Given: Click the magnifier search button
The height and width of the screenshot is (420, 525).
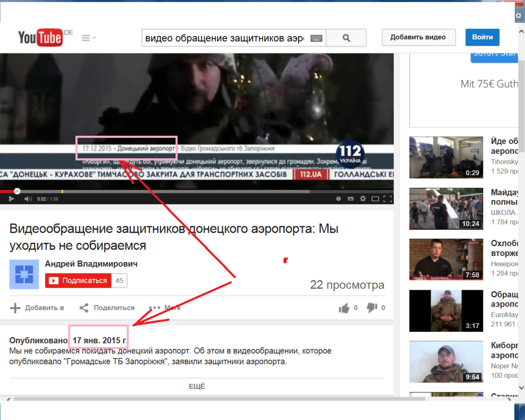Looking at the screenshot, I should [x=346, y=38].
